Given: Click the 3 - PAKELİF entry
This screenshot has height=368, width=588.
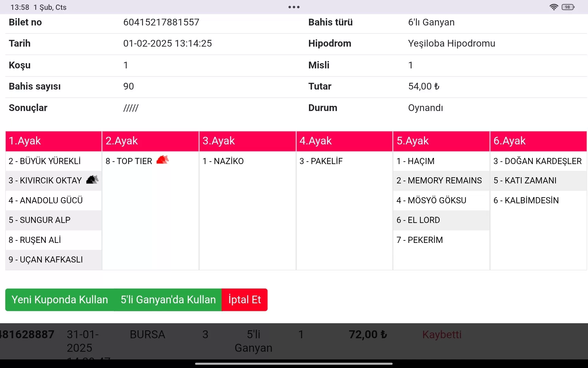Looking at the screenshot, I should click(x=321, y=161).
